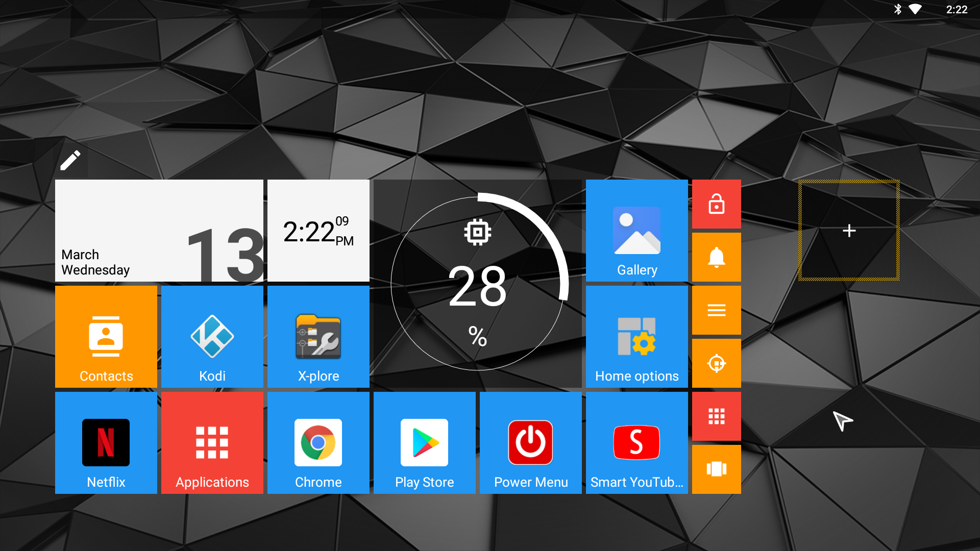Open the orange notifications bell tile
980x551 pixels.
click(717, 257)
